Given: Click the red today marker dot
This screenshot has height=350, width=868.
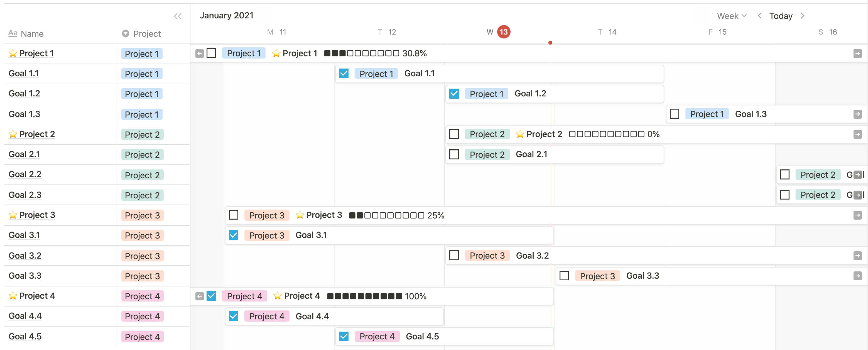Looking at the screenshot, I should pos(550,42).
